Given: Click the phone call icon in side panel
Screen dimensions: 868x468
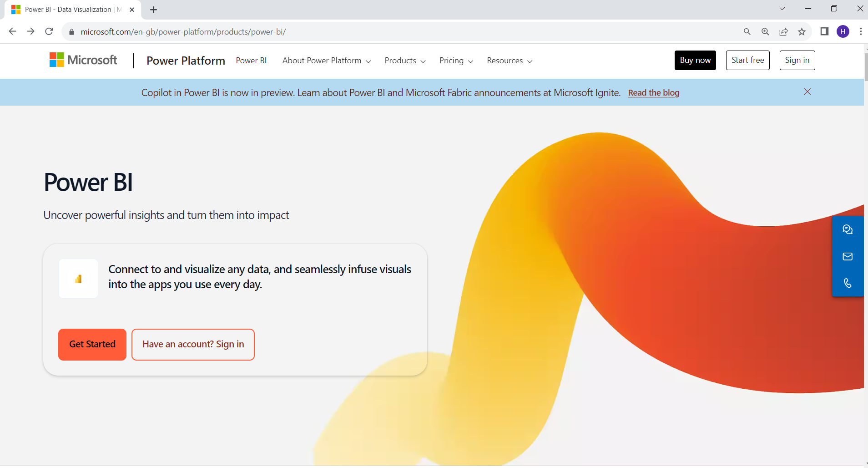Looking at the screenshot, I should coord(848,283).
